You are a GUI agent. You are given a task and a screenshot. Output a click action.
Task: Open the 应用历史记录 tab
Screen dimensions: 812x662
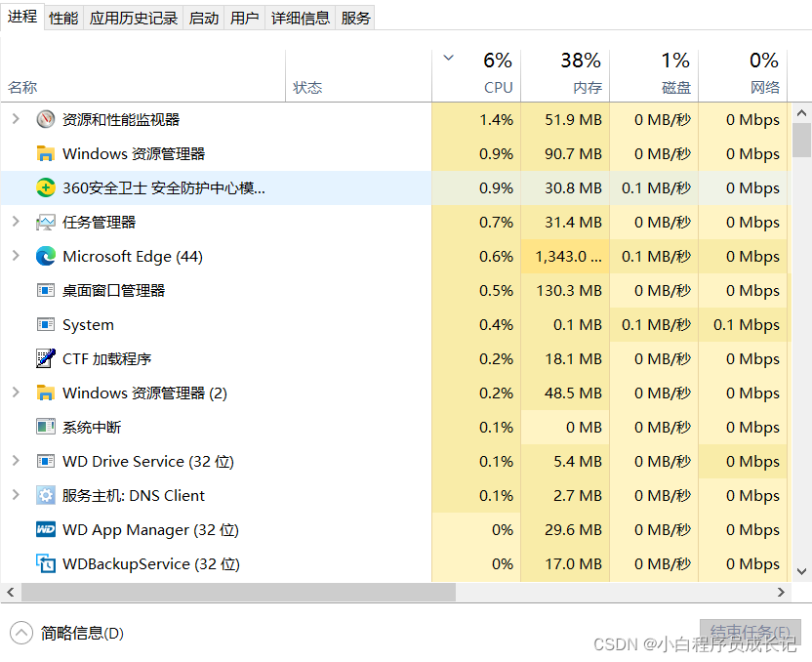click(x=133, y=19)
